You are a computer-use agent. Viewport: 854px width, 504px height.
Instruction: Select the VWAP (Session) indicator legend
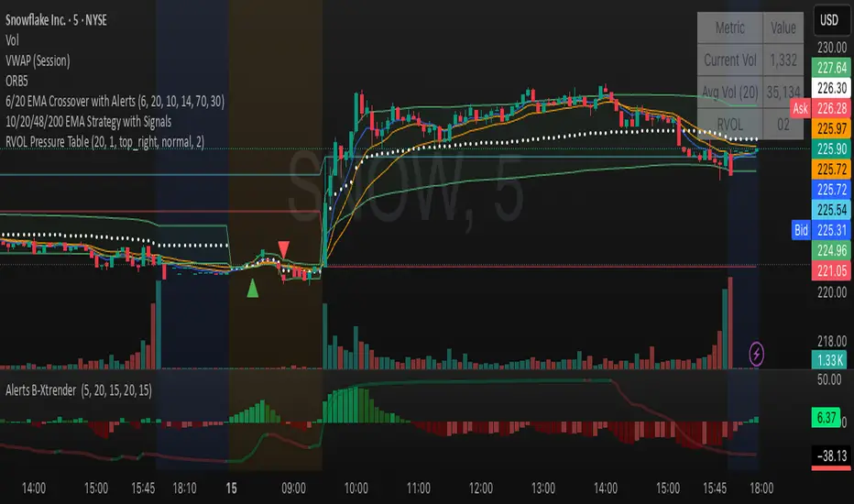pos(38,60)
